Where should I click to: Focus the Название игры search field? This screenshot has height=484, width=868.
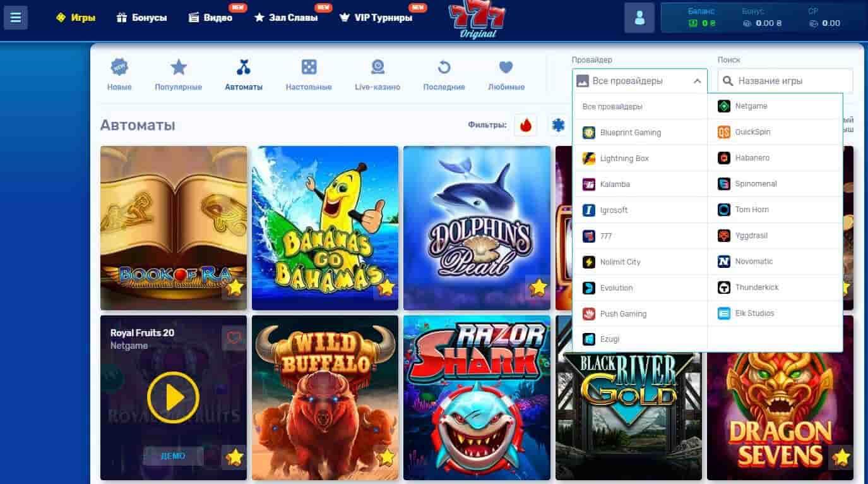click(785, 81)
